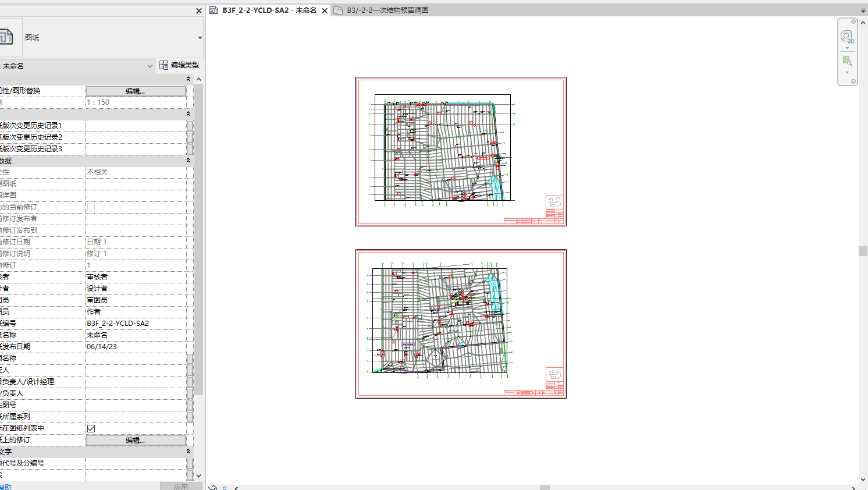The width and height of the screenshot is (868, 490).
Task: Click the 2D steering wheel navigation icon
Action: [x=847, y=37]
